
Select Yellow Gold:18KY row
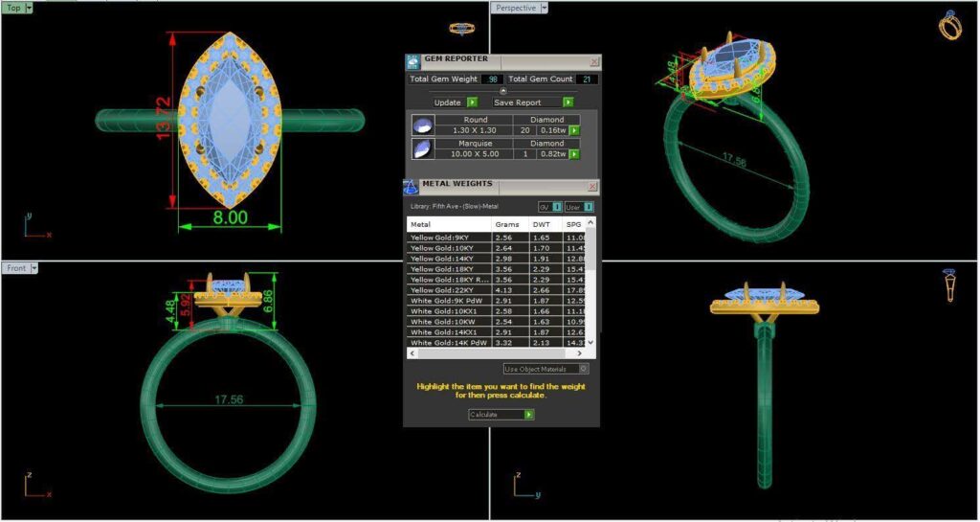click(497, 269)
